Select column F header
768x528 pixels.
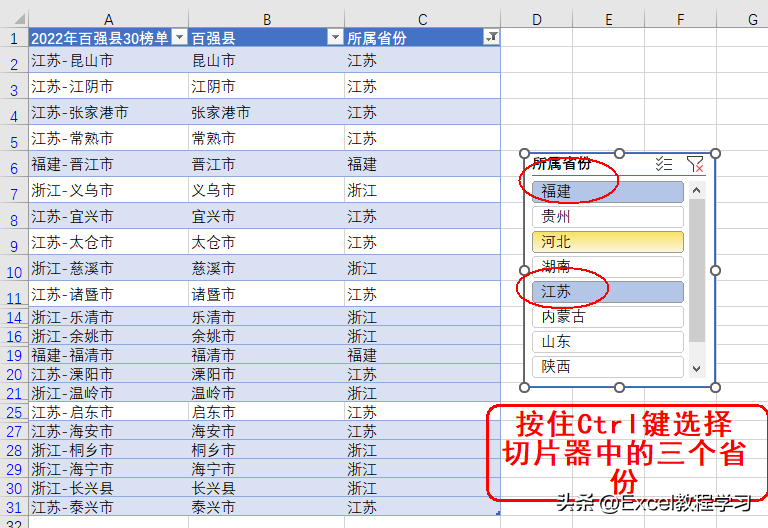click(680, 19)
